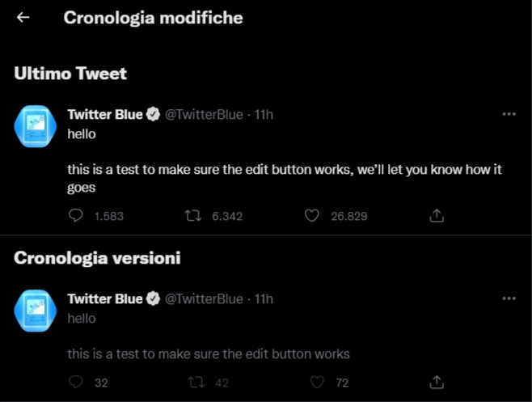Like the latest tweet with 26.829 likes

point(313,216)
